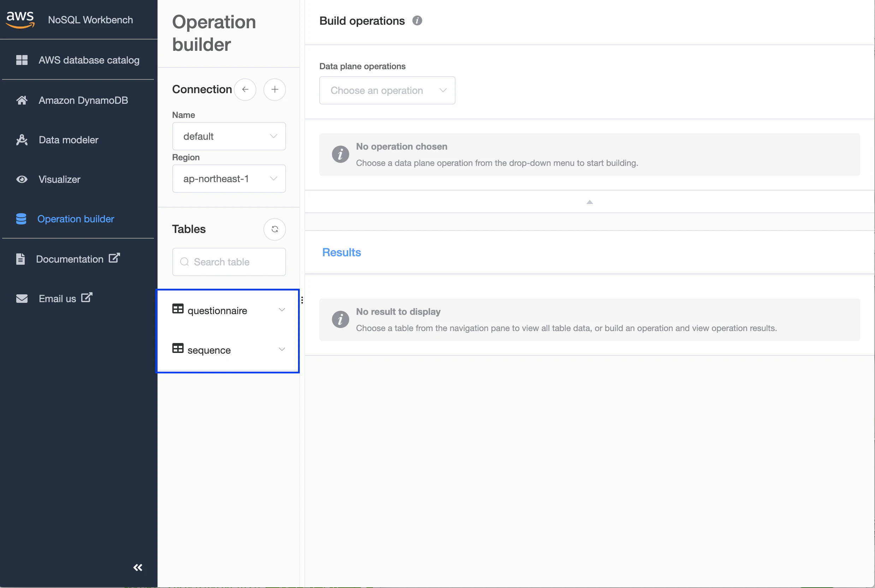Screen dimensions: 875x588
Task: Open the Documentation link
Action: pyautogui.click(x=70, y=259)
